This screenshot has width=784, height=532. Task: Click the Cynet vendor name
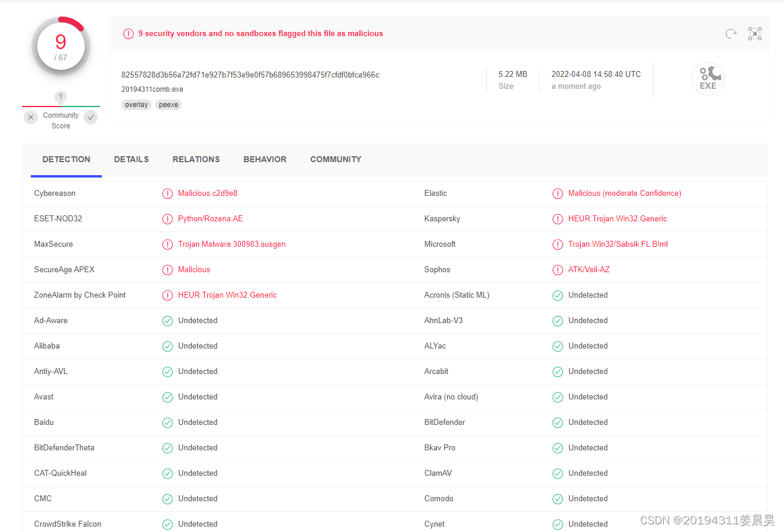(x=435, y=524)
